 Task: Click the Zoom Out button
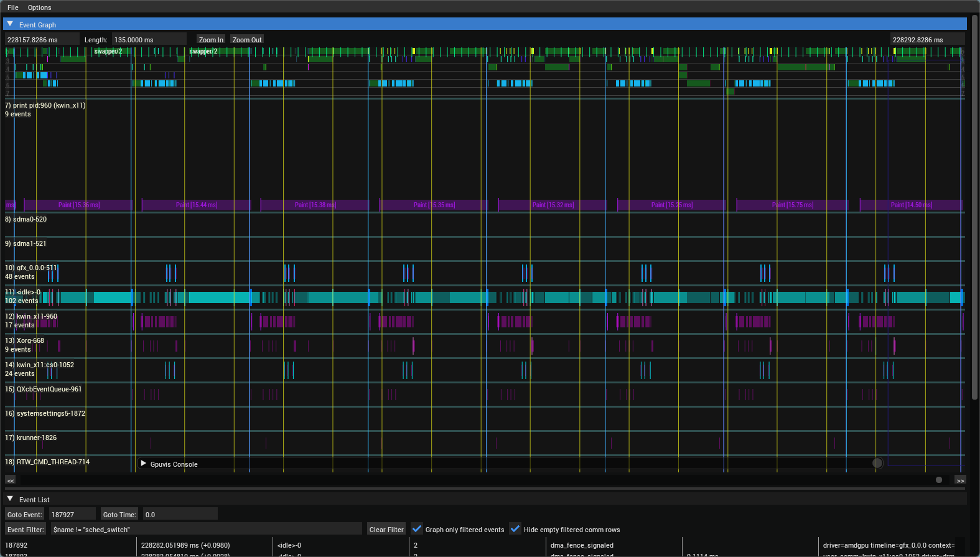tap(247, 40)
